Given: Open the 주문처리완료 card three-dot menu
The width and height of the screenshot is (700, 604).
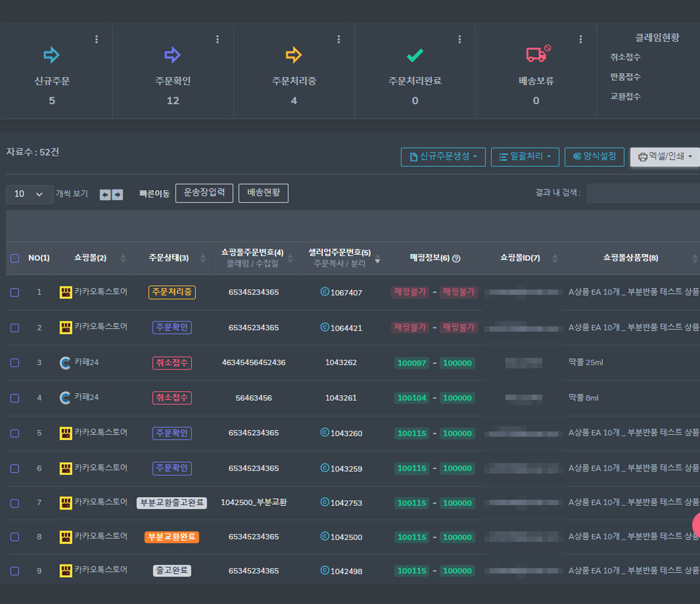Looking at the screenshot, I should pyautogui.click(x=459, y=39).
